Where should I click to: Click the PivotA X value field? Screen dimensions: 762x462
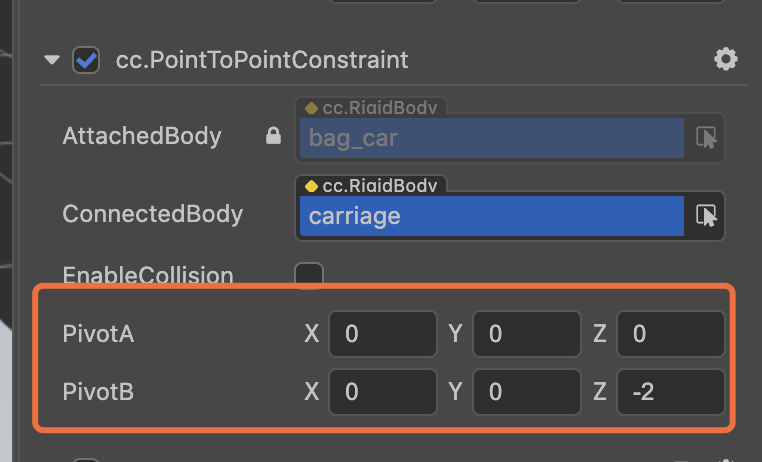382,334
